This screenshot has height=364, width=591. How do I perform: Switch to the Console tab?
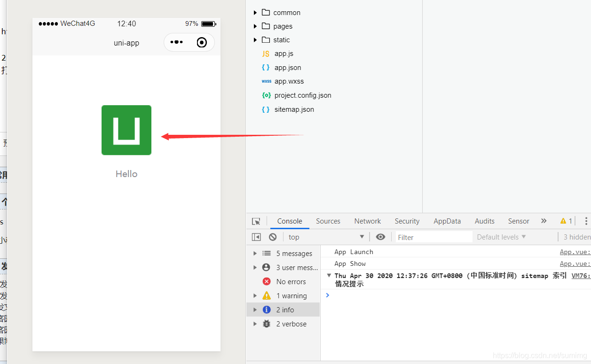[x=290, y=221]
